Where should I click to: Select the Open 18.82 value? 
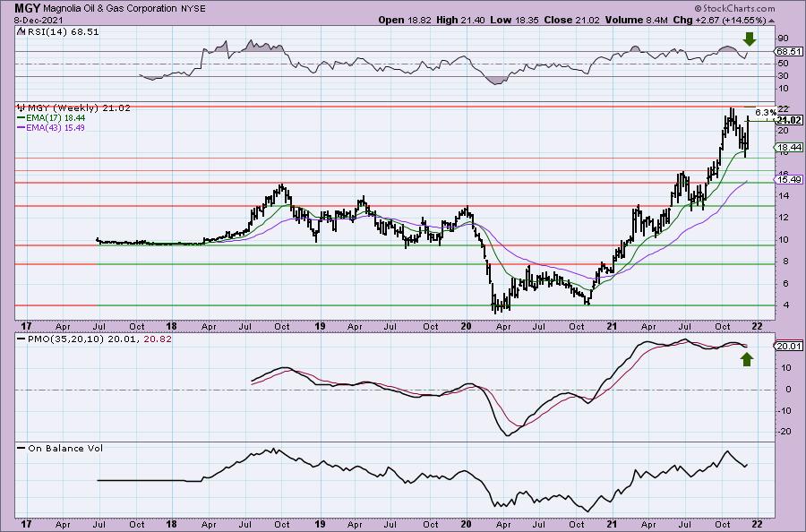click(x=406, y=20)
